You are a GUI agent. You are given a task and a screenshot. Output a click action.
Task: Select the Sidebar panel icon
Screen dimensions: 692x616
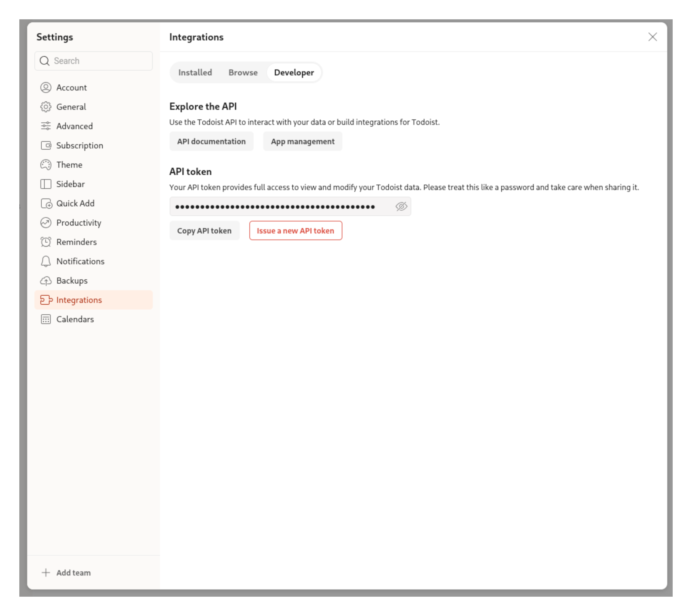[46, 184]
